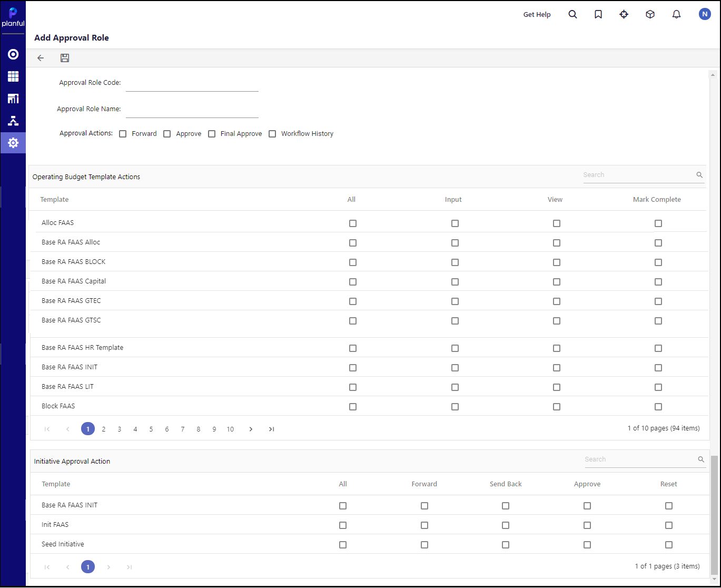Click the save disk icon

[x=65, y=58]
